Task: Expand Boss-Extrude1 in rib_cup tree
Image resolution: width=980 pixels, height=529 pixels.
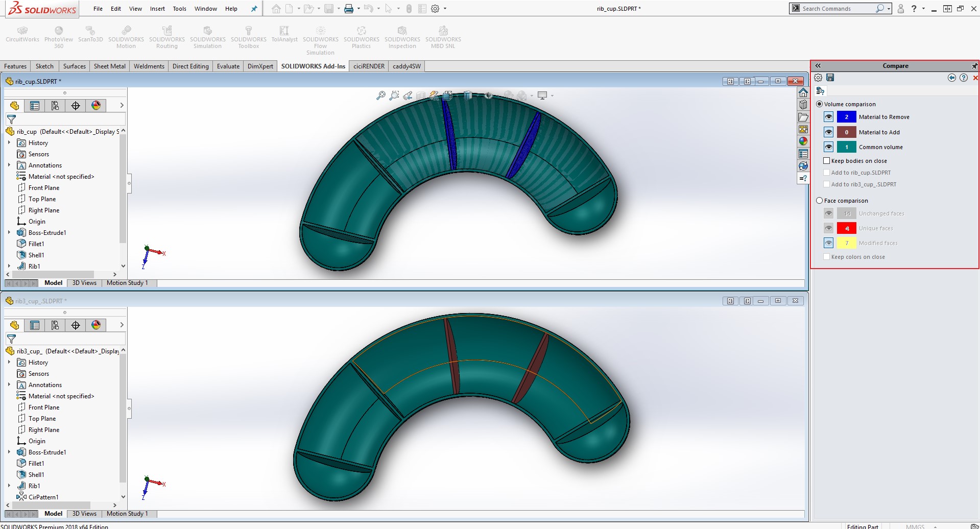Action: [x=9, y=233]
